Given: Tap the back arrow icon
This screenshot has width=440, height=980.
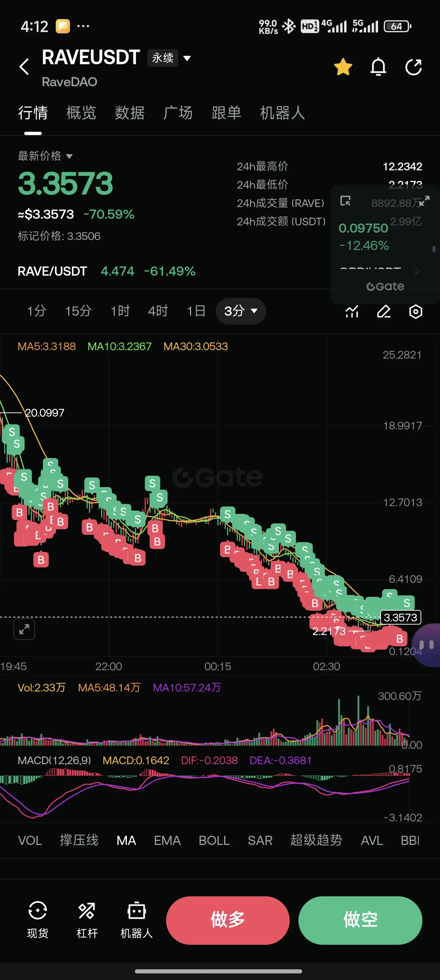Looking at the screenshot, I should tap(24, 66).
